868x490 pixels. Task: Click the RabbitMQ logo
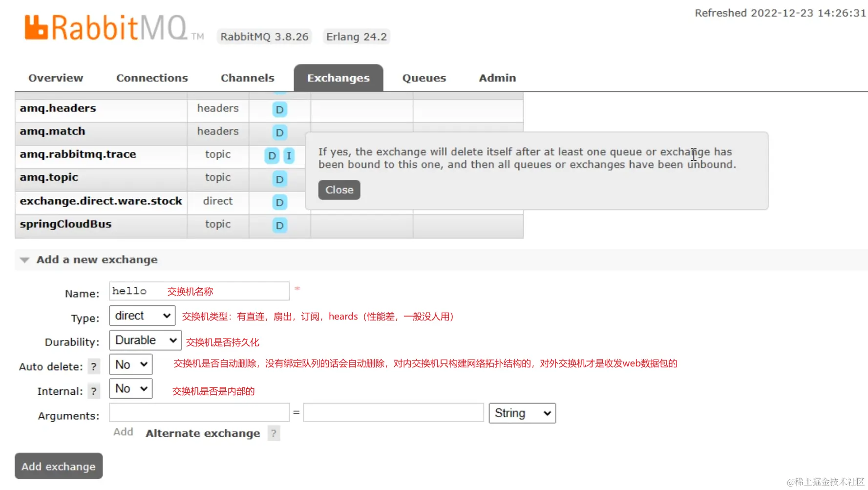114,27
